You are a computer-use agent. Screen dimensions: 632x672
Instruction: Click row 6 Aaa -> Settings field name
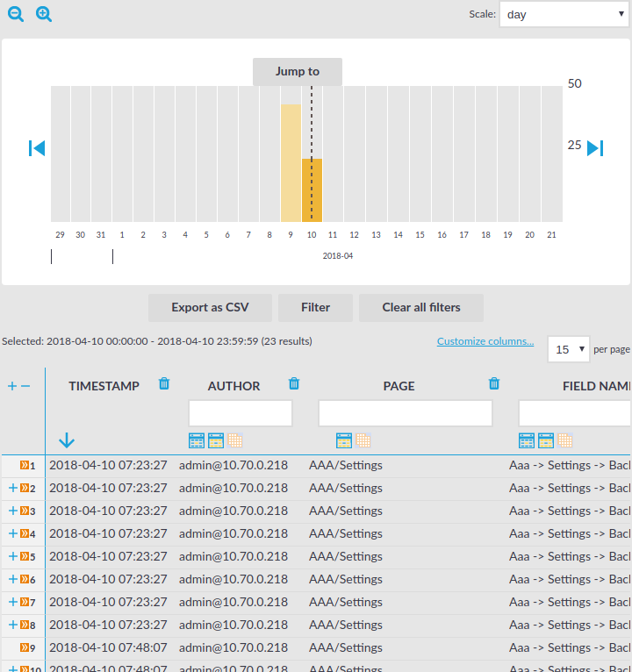(570, 579)
